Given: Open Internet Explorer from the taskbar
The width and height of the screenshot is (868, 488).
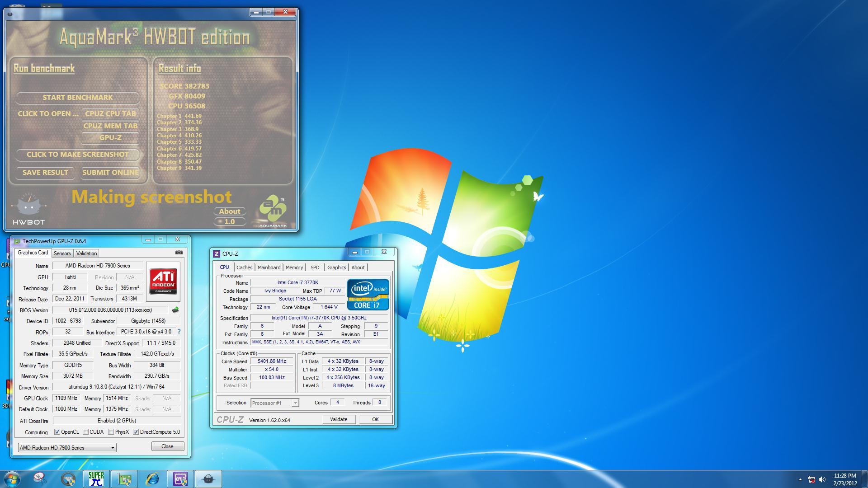Looking at the screenshot, I should [x=152, y=479].
